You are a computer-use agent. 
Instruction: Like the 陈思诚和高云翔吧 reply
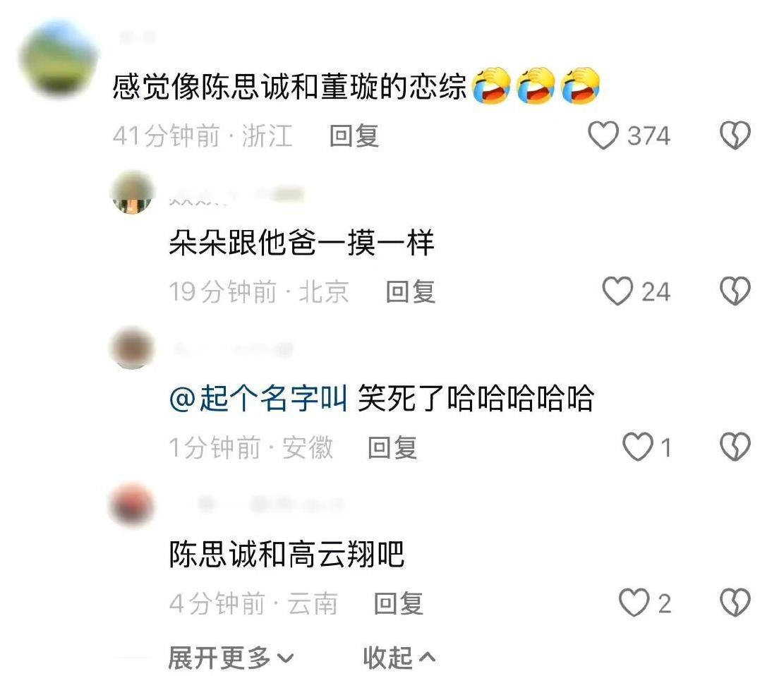[634, 603]
